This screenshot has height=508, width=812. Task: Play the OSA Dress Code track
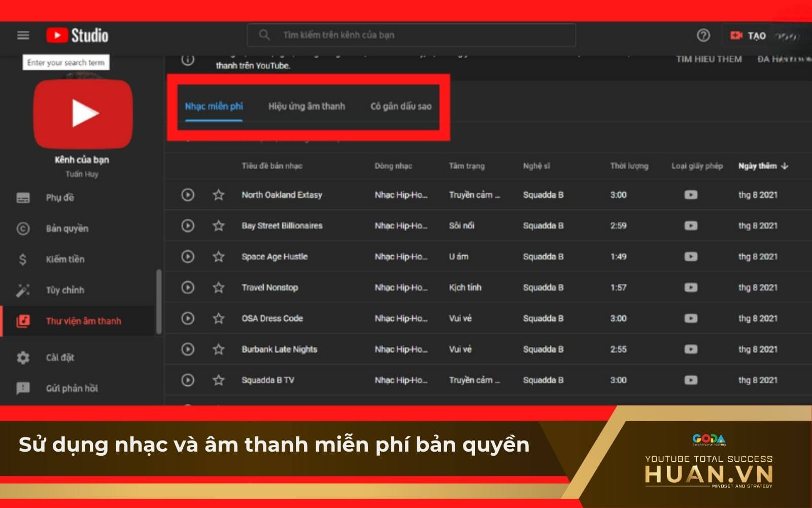pyautogui.click(x=188, y=319)
